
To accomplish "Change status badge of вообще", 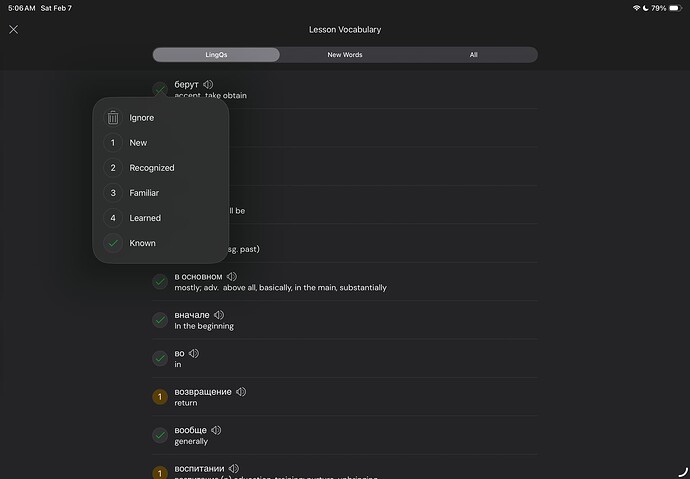I will click(x=160, y=435).
